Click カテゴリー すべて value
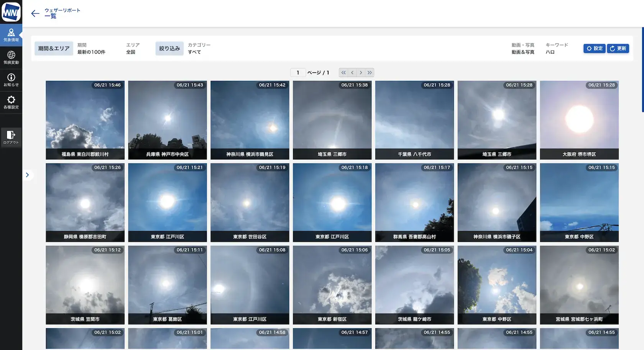Viewport: 644px width, 350px height. pos(194,52)
